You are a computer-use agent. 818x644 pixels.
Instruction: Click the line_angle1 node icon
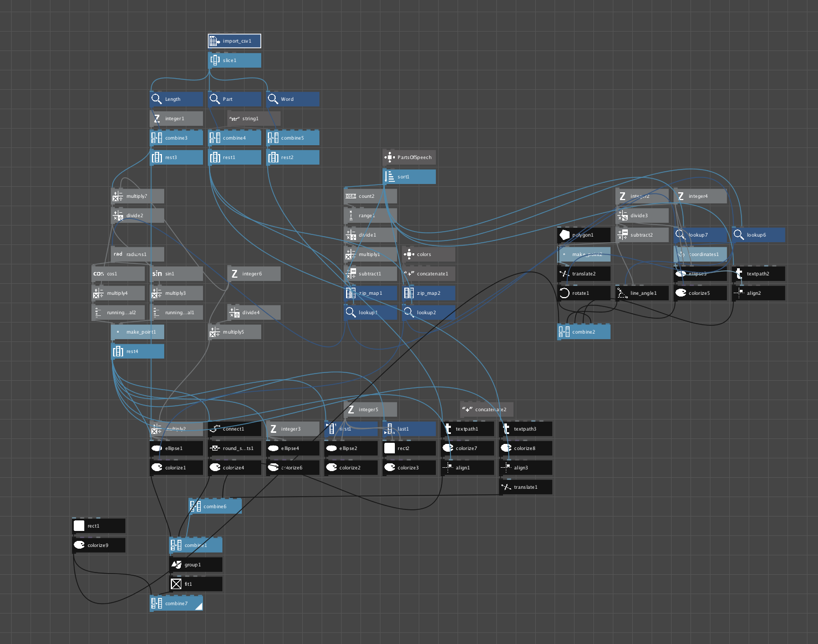tap(622, 293)
